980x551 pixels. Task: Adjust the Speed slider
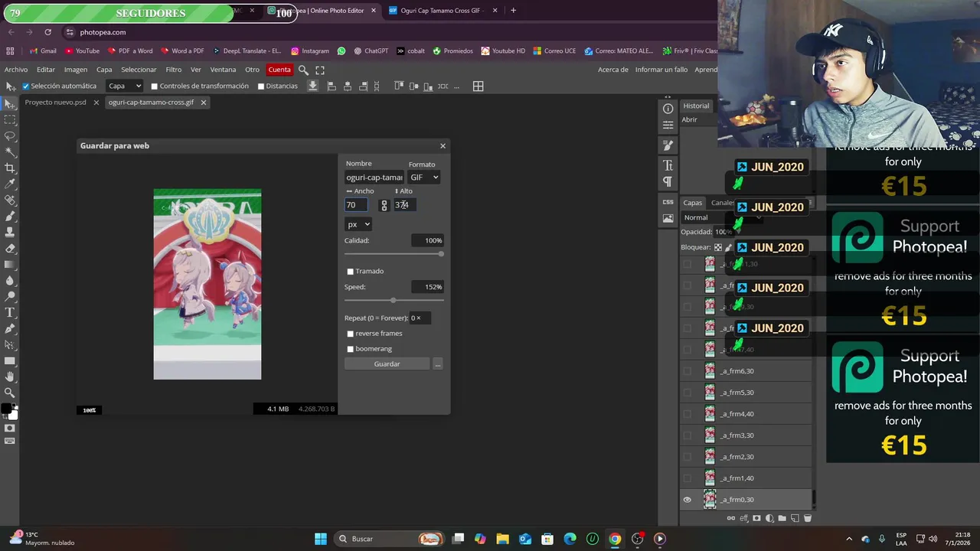[x=394, y=301]
